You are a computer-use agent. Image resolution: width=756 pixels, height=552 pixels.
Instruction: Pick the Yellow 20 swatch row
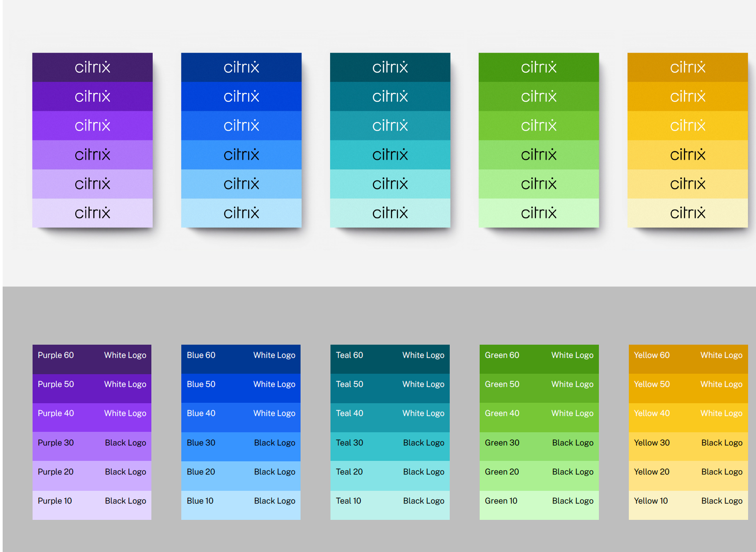click(x=688, y=476)
